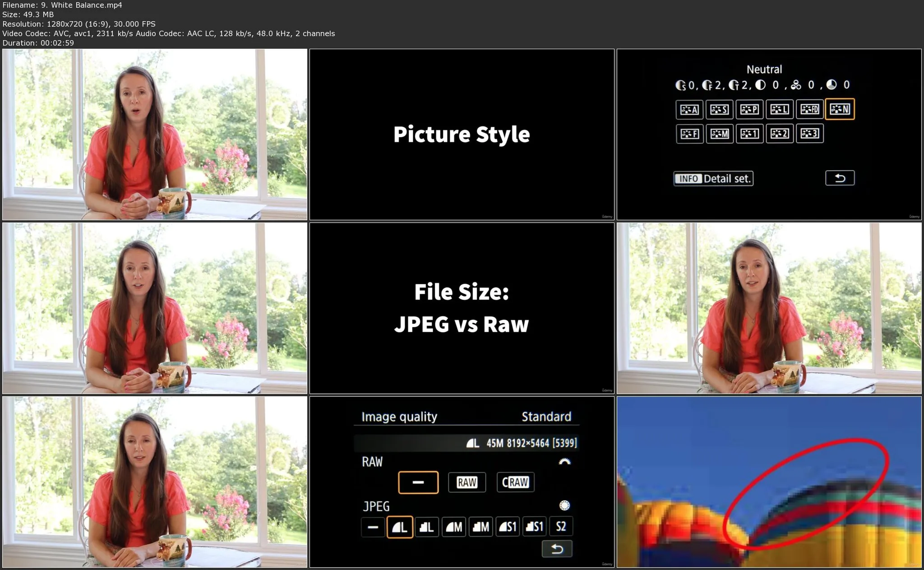
Task: Select the Auto (A) picture style icon
Action: click(689, 109)
